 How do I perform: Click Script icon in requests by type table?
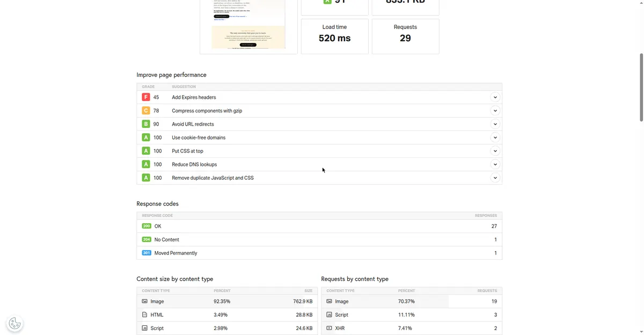[x=329, y=315]
